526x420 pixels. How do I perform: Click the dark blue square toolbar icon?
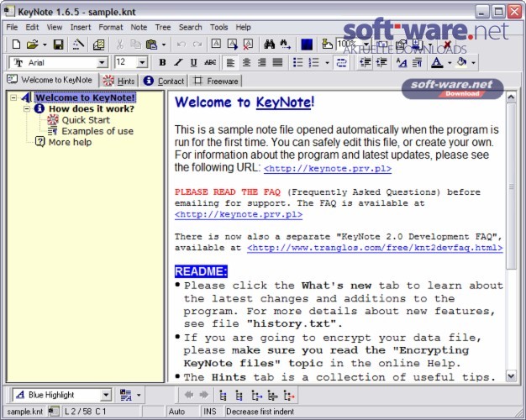[x=307, y=45]
